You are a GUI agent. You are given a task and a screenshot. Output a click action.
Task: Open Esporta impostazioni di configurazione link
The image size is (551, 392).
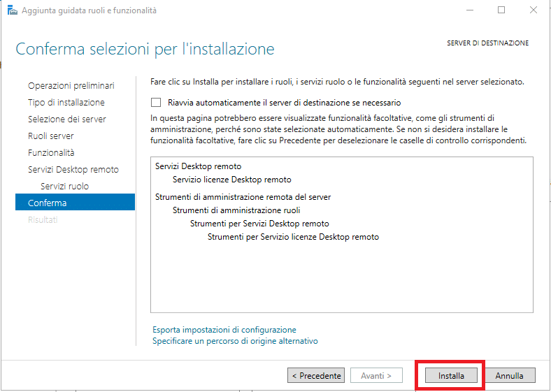(x=224, y=330)
